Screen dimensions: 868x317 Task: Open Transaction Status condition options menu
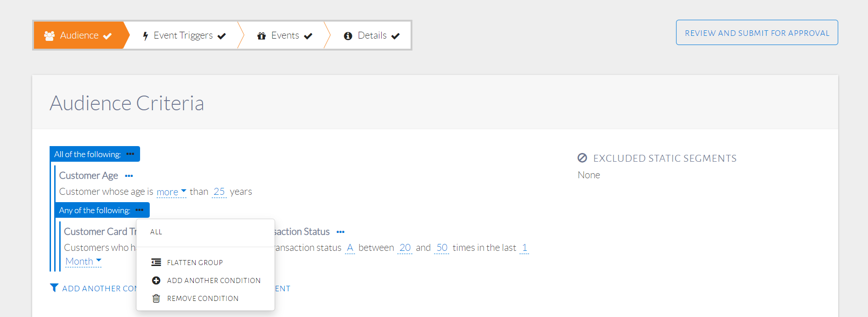coord(340,232)
